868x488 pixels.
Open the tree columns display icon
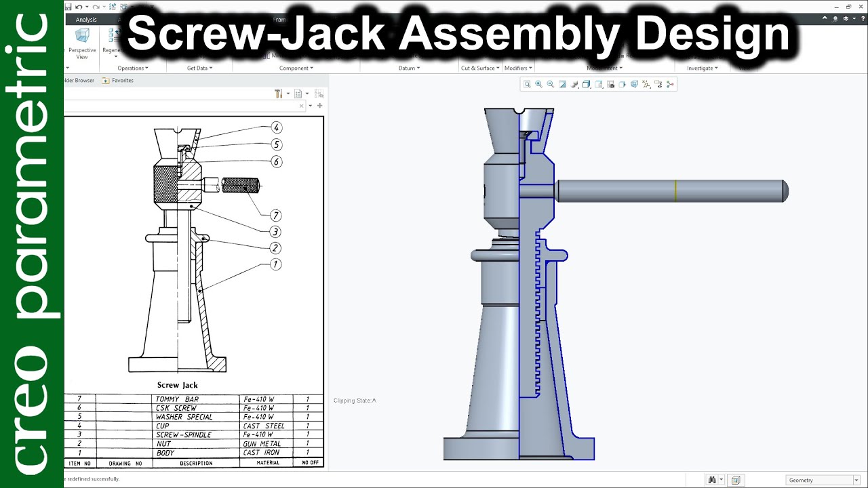point(298,94)
